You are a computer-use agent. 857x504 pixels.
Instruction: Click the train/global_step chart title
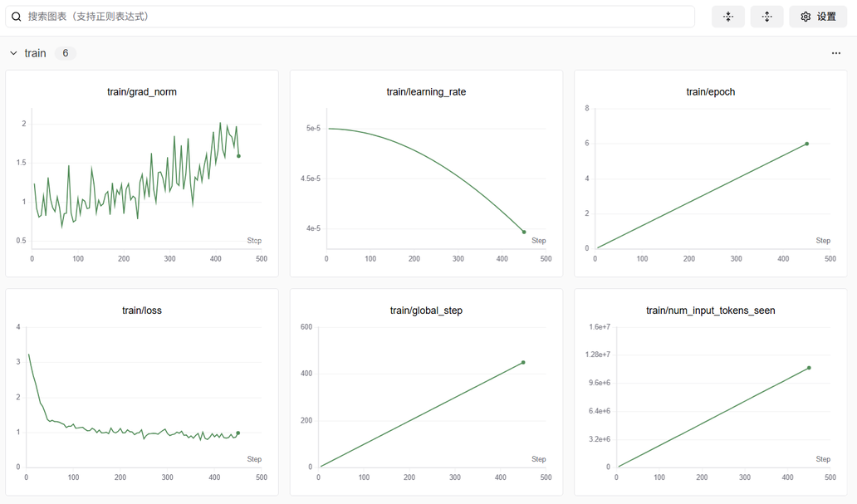(x=426, y=311)
